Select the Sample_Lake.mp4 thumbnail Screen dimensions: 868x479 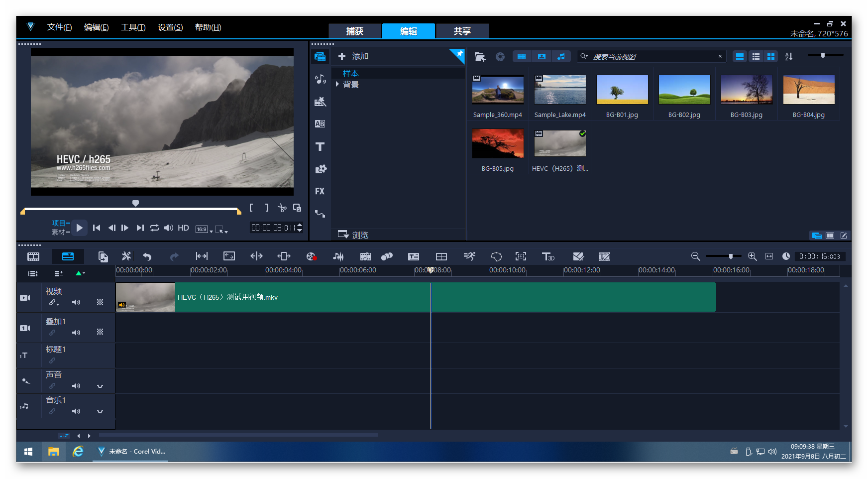click(560, 90)
